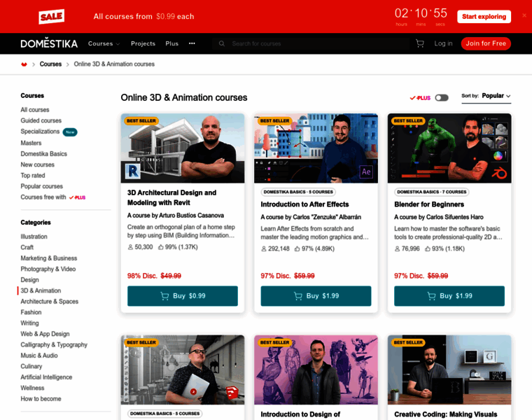Select the Photography & Video category
Image resolution: width=532 pixels, height=420 pixels.
[48, 269]
